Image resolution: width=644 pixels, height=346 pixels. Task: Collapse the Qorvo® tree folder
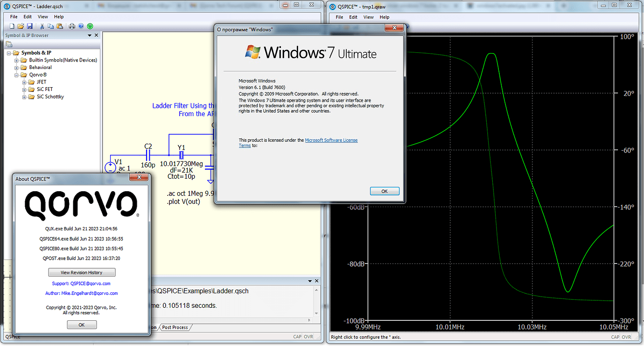click(x=17, y=75)
